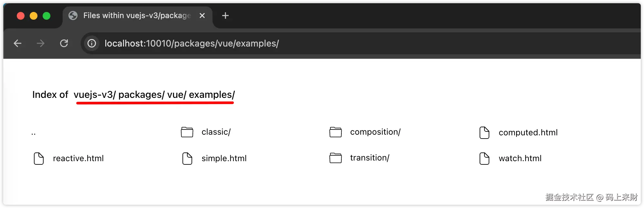Navigate to packages/ in the breadcrumb
Viewport: 644px width, 208px height.
click(x=141, y=95)
